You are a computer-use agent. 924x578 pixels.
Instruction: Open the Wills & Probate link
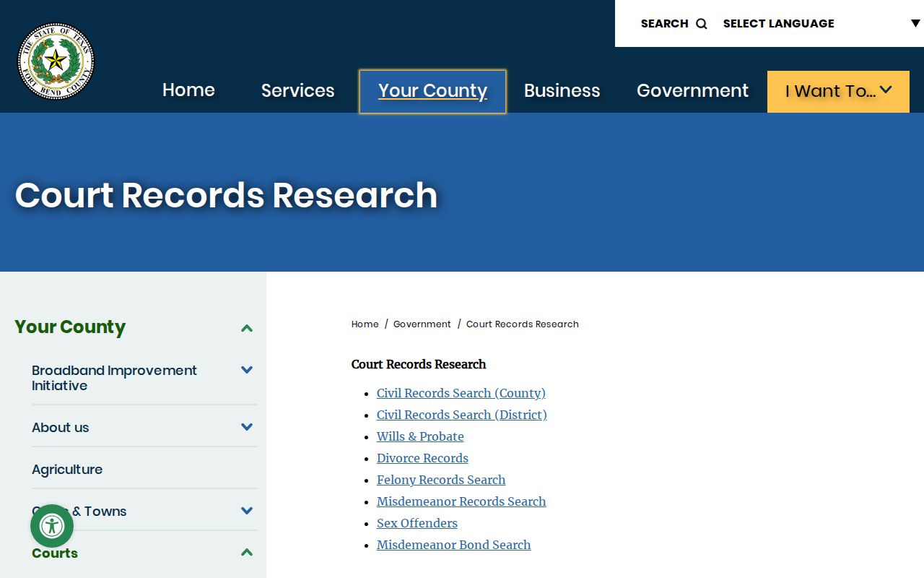coord(420,436)
